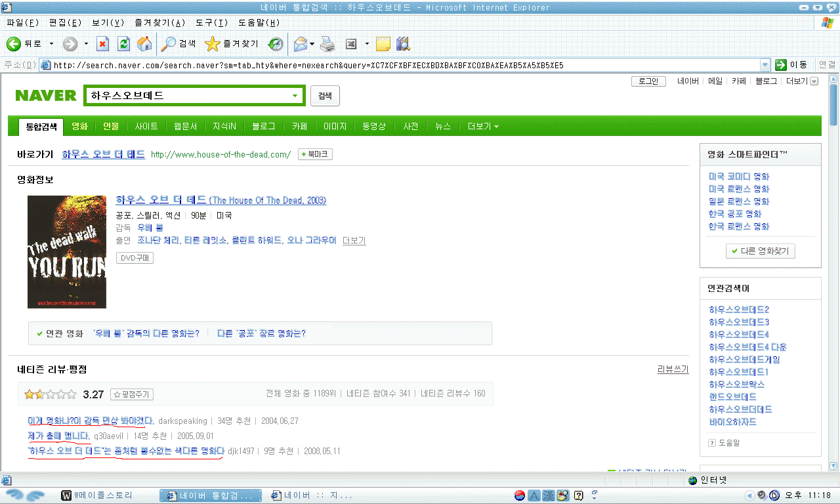Open the 도움말(H) menu

259,23
